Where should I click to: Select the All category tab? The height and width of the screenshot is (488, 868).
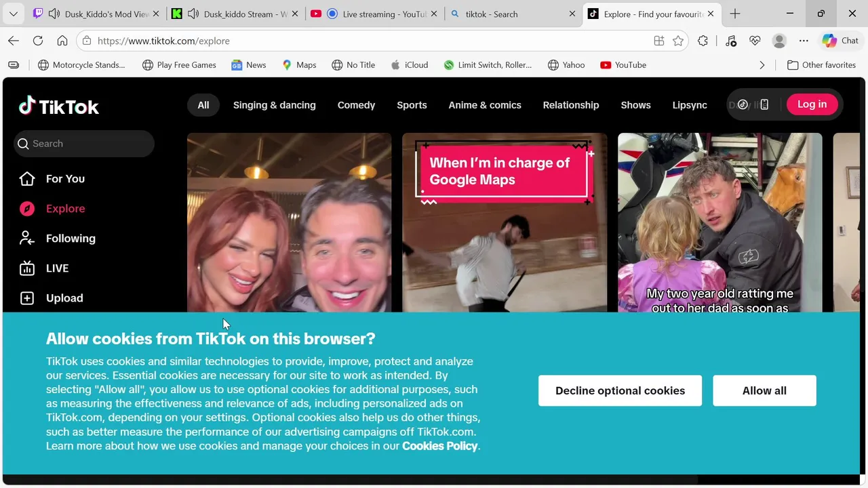point(203,105)
